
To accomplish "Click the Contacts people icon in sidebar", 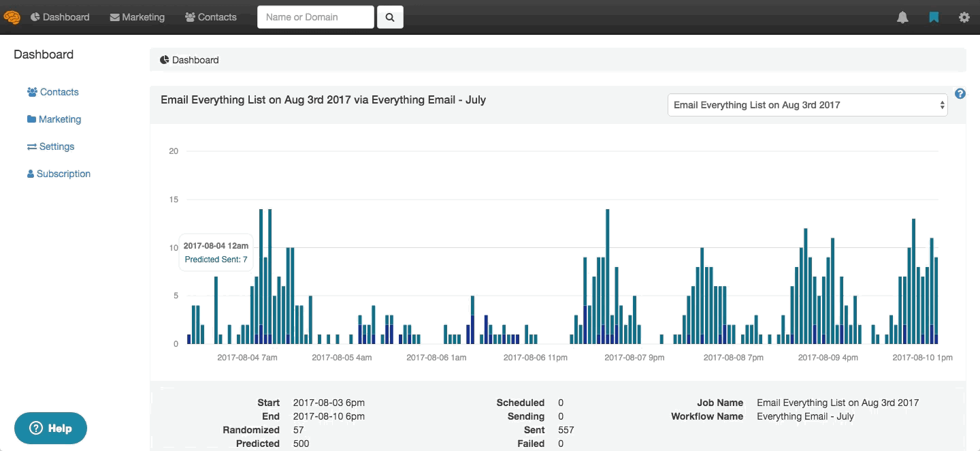I will (x=32, y=92).
